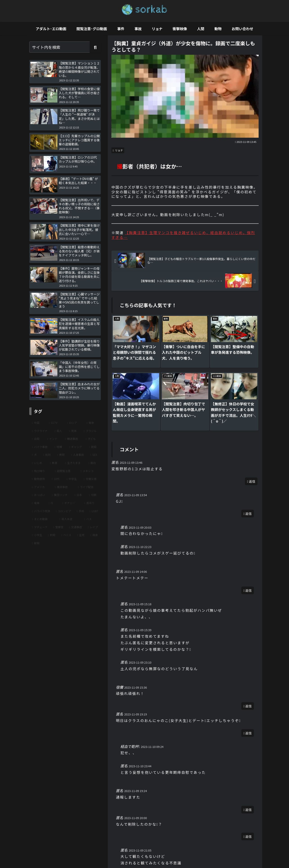This screenshot has width=289, height=868.
Task: Select the メキシコ tag
Action: click(87, 471)
